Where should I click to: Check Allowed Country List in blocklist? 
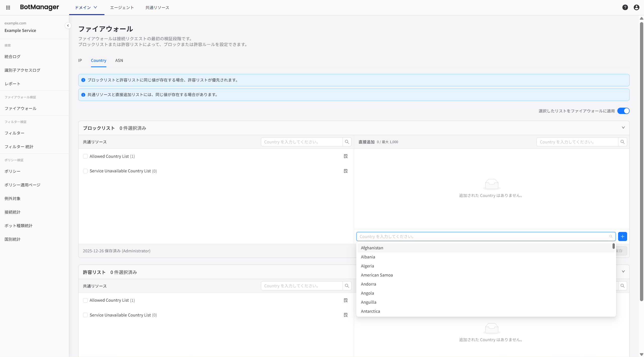click(85, 156)
